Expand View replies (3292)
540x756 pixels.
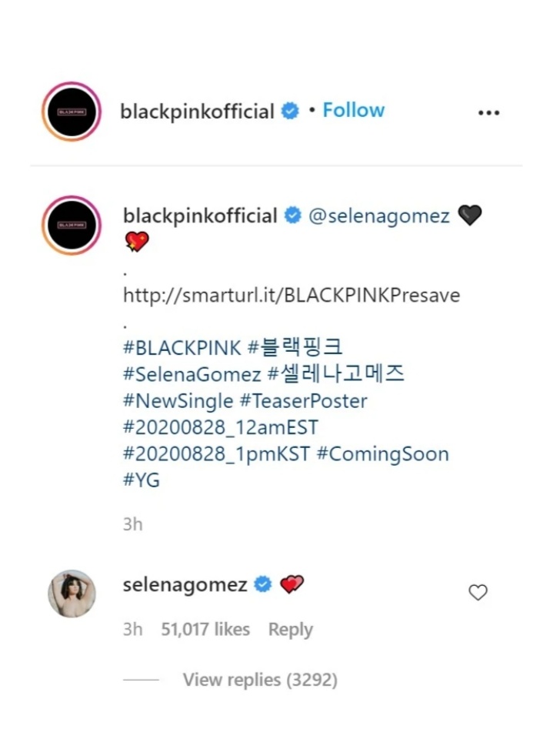click(260, 680)
